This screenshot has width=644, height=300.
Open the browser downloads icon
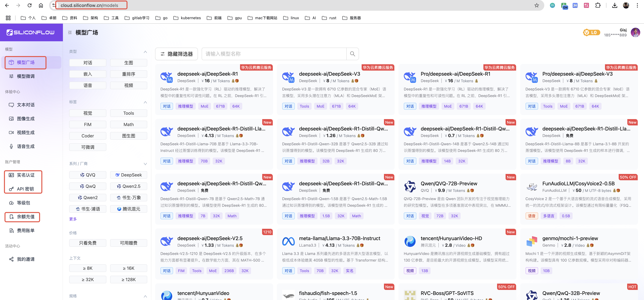coord(614,5)
